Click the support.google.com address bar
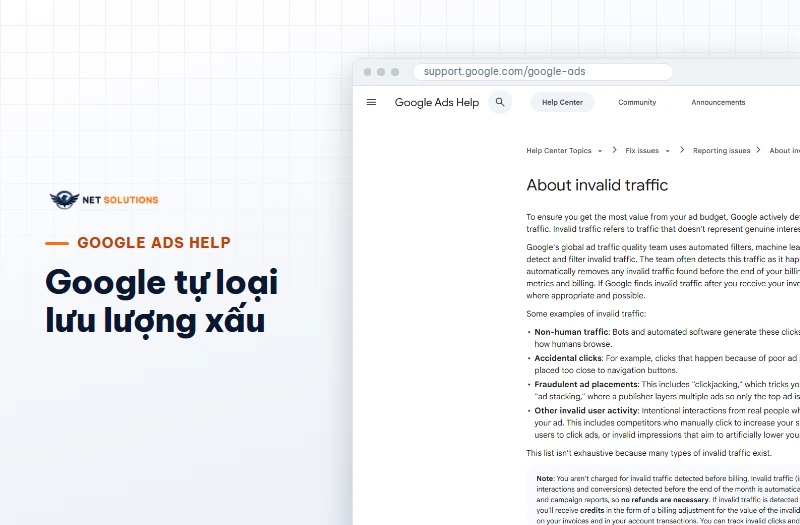Viewport: 800px width, 525px height. coord(543,72)
